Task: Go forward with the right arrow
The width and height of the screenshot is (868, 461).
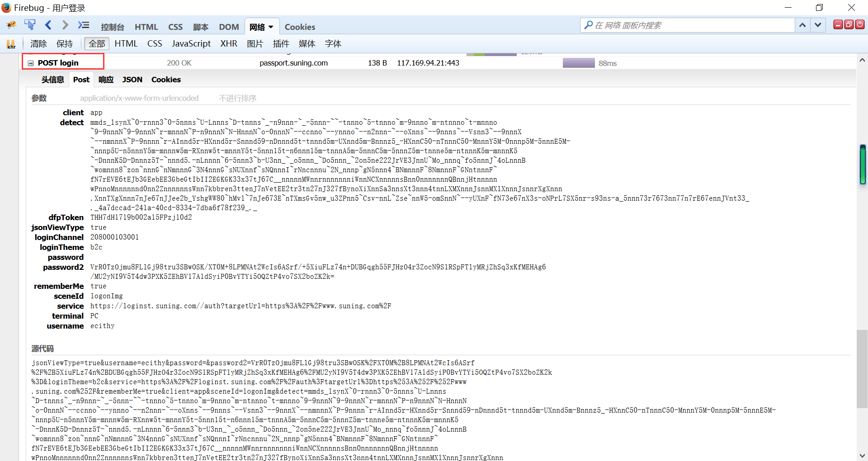Action: click(66, 25)
